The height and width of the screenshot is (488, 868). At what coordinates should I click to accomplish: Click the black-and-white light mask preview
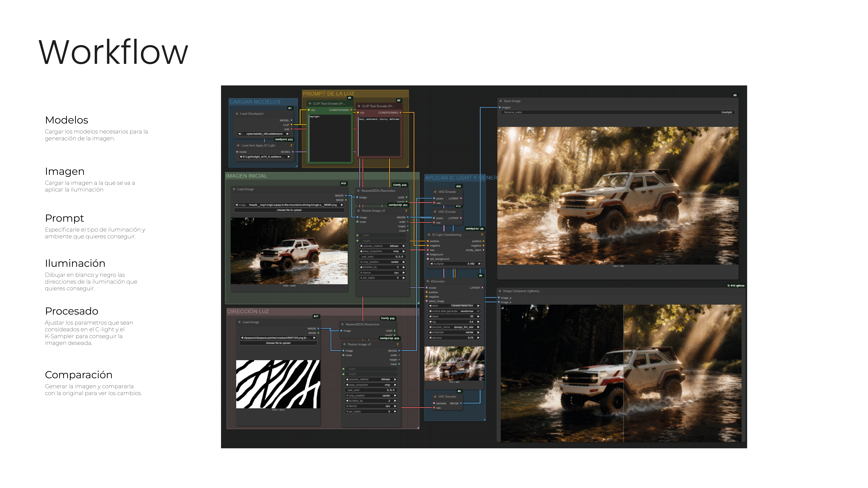point(278,384)
